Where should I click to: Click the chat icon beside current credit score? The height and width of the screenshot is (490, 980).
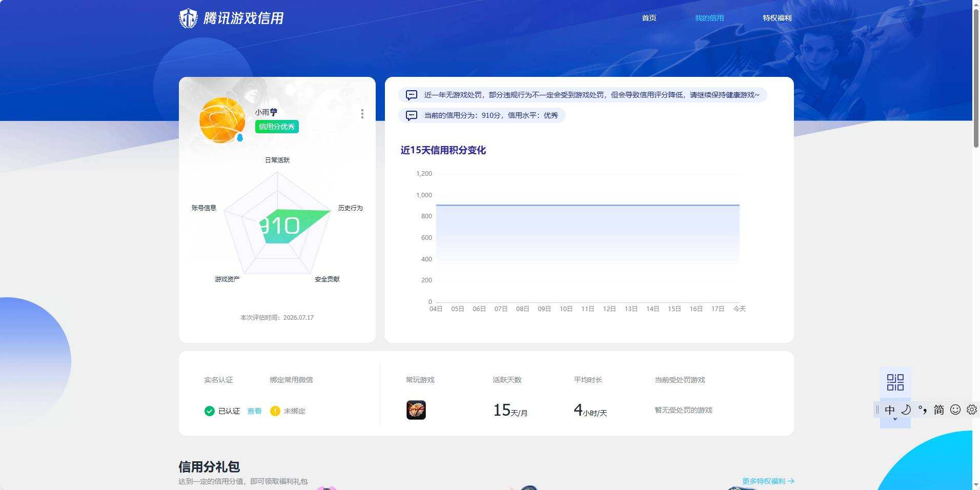pyautogui.click(x=412, y=115)
